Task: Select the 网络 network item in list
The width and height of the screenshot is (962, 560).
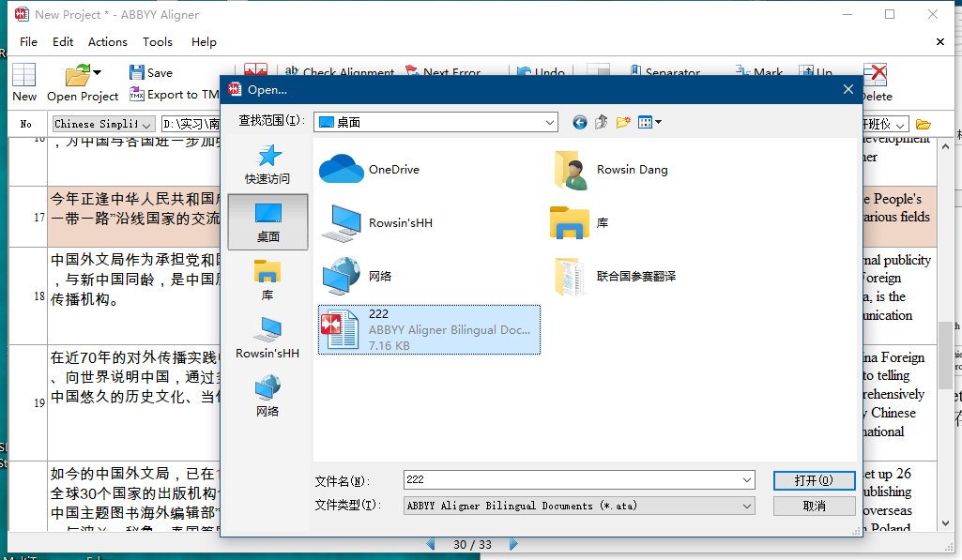Action: (357, 276)
